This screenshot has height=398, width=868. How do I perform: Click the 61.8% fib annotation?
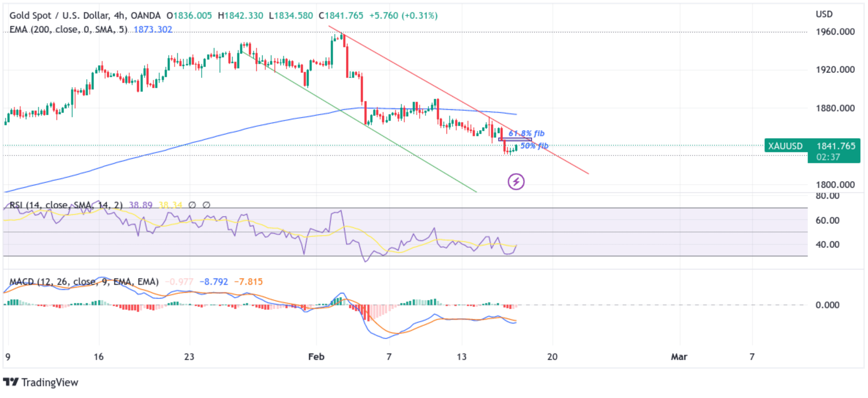coord(526,133)
